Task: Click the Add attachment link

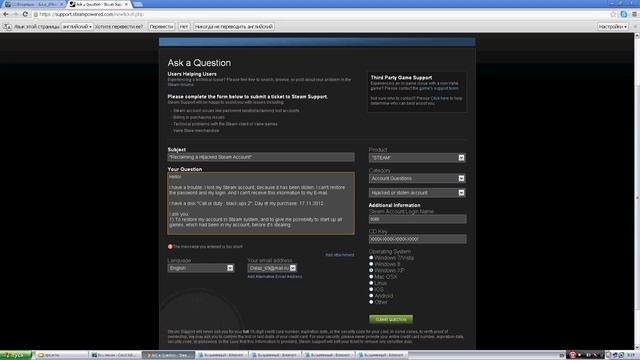Action: pyautogui.click(x=340, y=255)
